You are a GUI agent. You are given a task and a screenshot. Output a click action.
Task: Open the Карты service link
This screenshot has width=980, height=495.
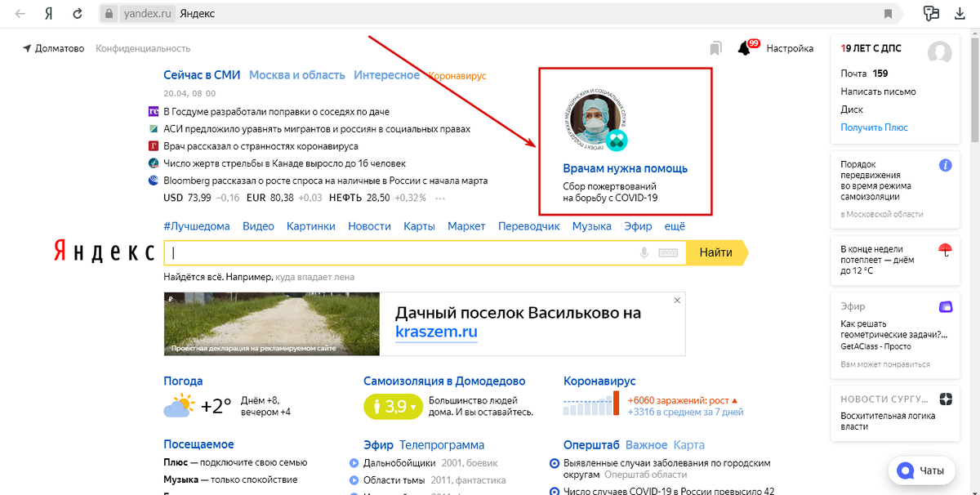419,226
